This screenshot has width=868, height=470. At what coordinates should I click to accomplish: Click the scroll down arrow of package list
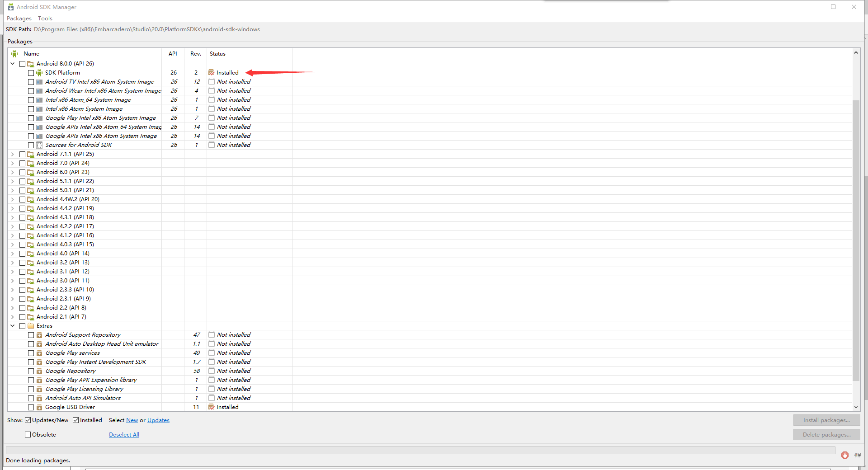click(856, 407)
